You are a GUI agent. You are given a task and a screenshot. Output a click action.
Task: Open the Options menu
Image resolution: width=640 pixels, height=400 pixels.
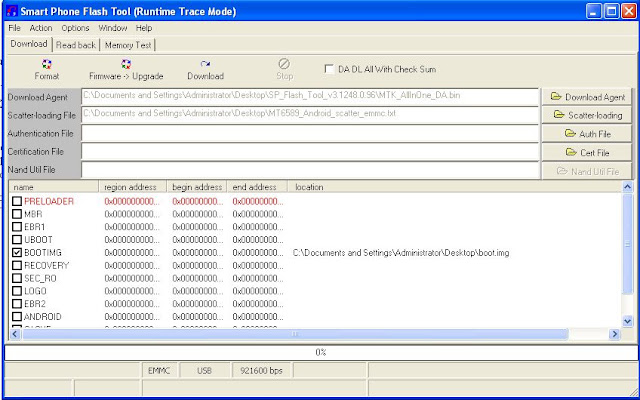pyautogui.click(x=75, y=28)
